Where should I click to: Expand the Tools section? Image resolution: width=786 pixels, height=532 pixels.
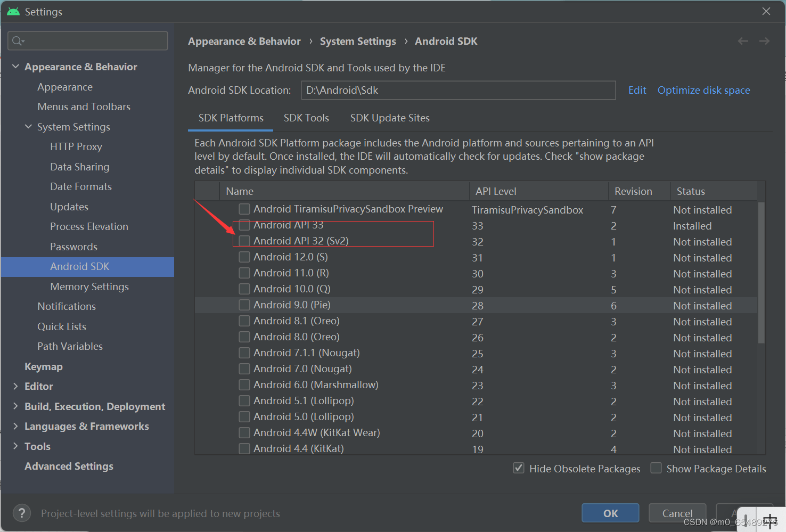point(15,446)
